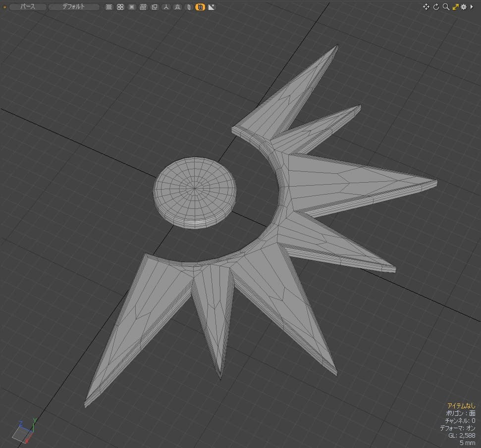Click the viewport rotate circular arrow icon
The image size is (481, 448).
436,7
